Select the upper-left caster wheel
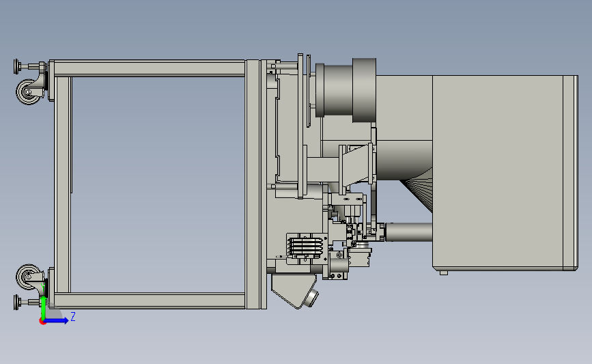This screenshot has width=592, height=364. coord(28,92)
